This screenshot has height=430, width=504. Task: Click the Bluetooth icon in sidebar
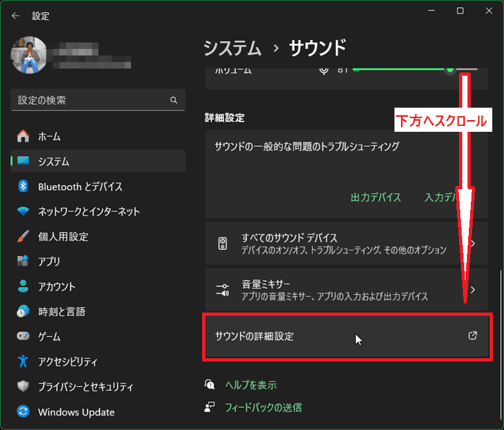point(23,187)
